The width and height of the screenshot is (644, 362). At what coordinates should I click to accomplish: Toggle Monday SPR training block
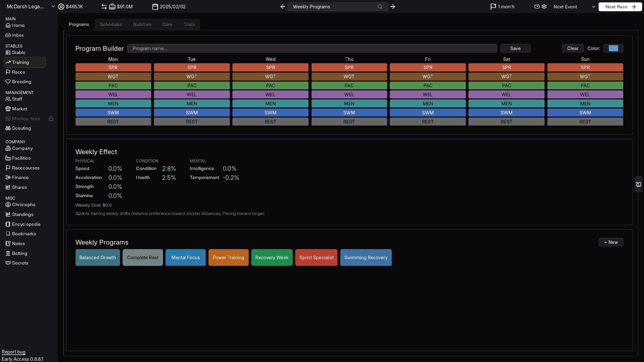coord(113,67)
